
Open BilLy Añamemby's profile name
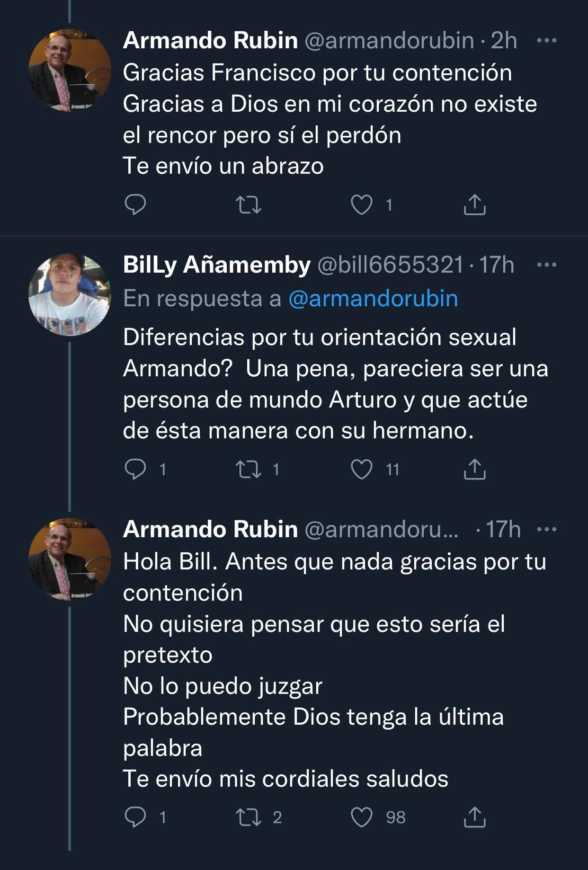click(216, 265)
